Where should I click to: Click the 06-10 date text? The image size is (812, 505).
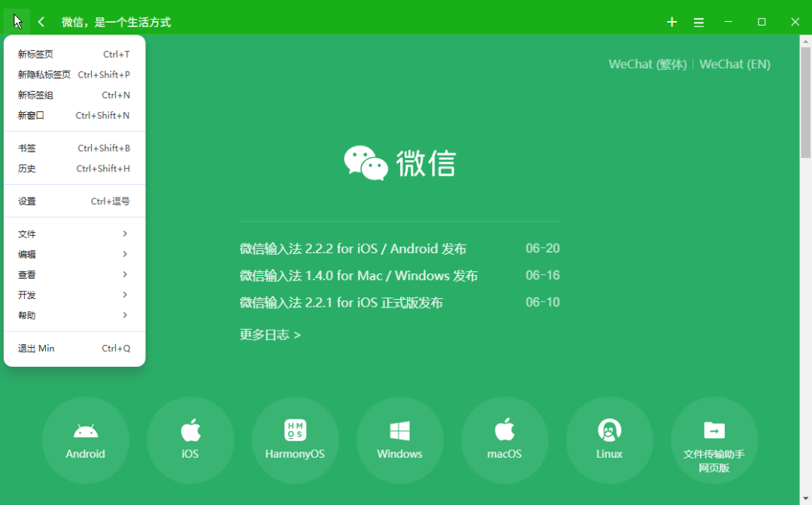coord(543,302)
